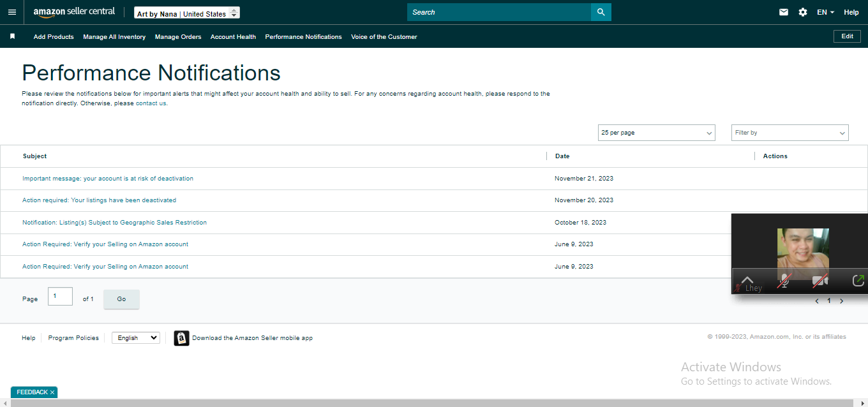The height and width of the screenshot is (407, 868).
Task: Open Voice of the Customer
Action: click(384, 37)
